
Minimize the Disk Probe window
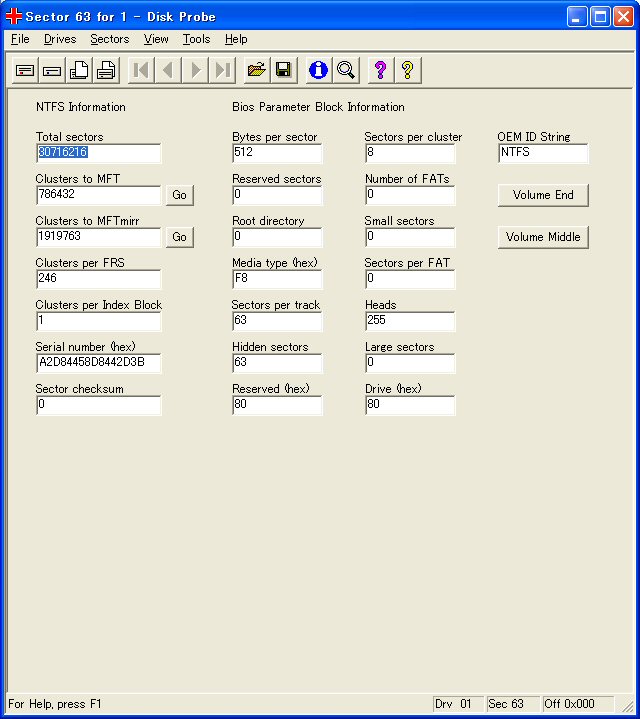[x=577, y=17]
